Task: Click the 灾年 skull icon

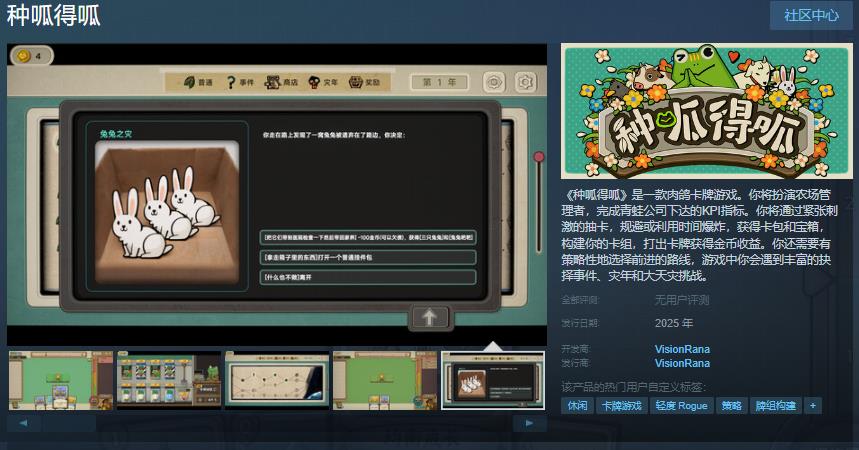Action: (316, 83)
